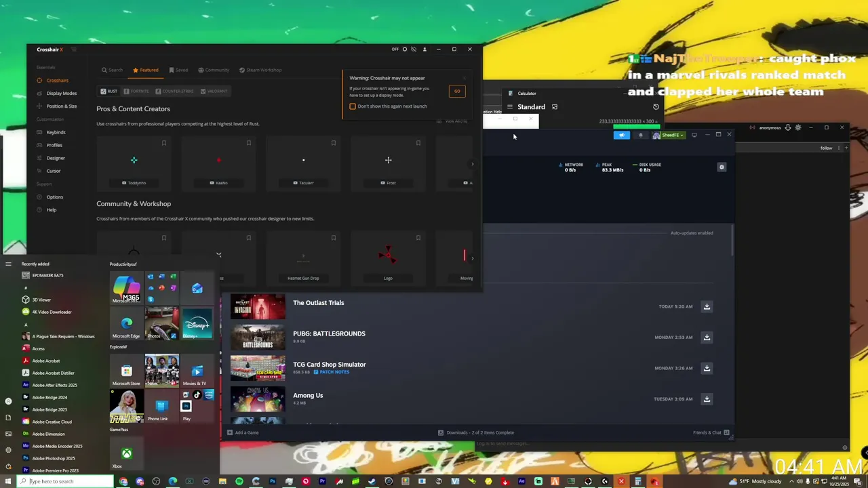Download Among Us update
This screenshot has width=868, height=488.
(707, 399)
